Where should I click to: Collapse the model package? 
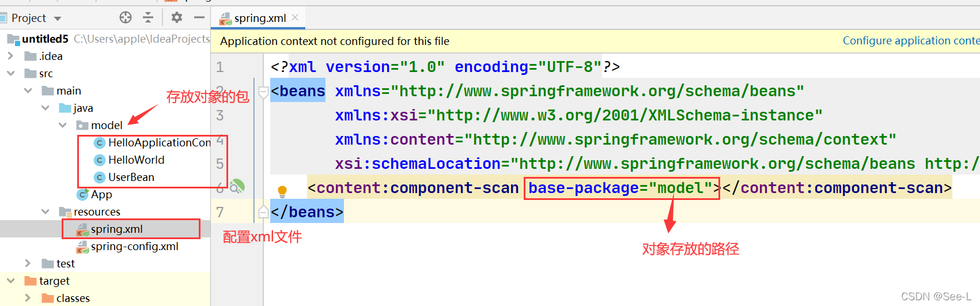coord(62,125)
